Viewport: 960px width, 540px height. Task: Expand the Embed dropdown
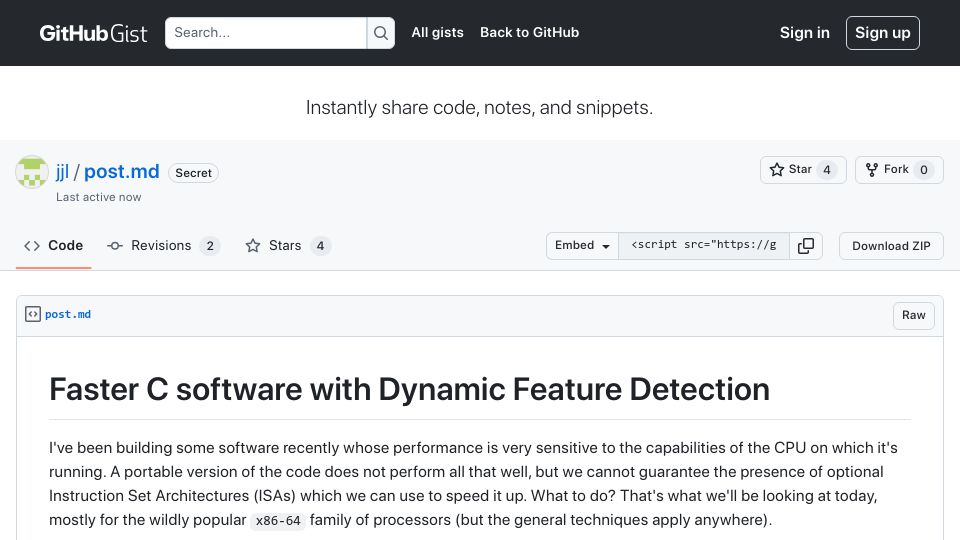(x=582, y=246)
